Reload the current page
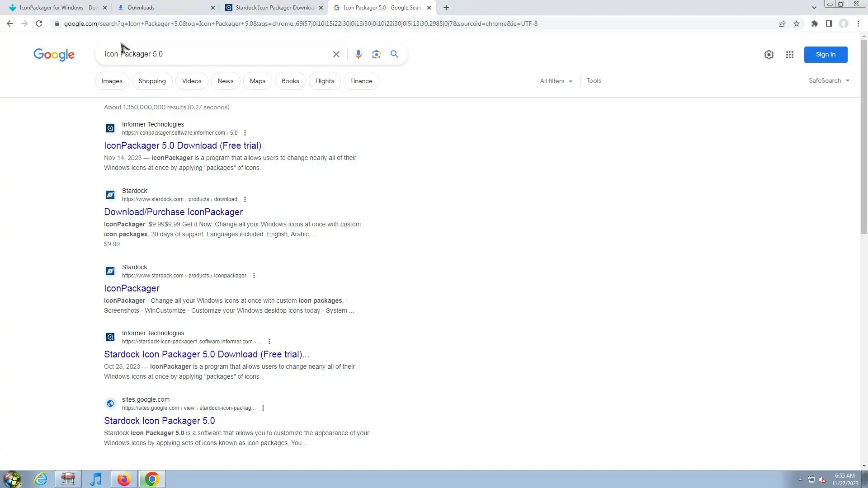Image resolution: width=868 pixels, height=488 pixels. pyautogui.click(x=39, y=23)
